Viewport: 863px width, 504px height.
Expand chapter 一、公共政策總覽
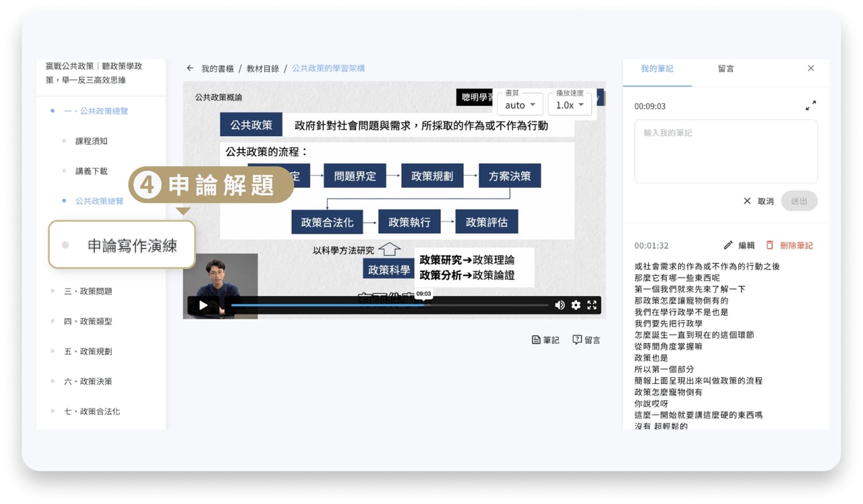[x=96, y=111]
